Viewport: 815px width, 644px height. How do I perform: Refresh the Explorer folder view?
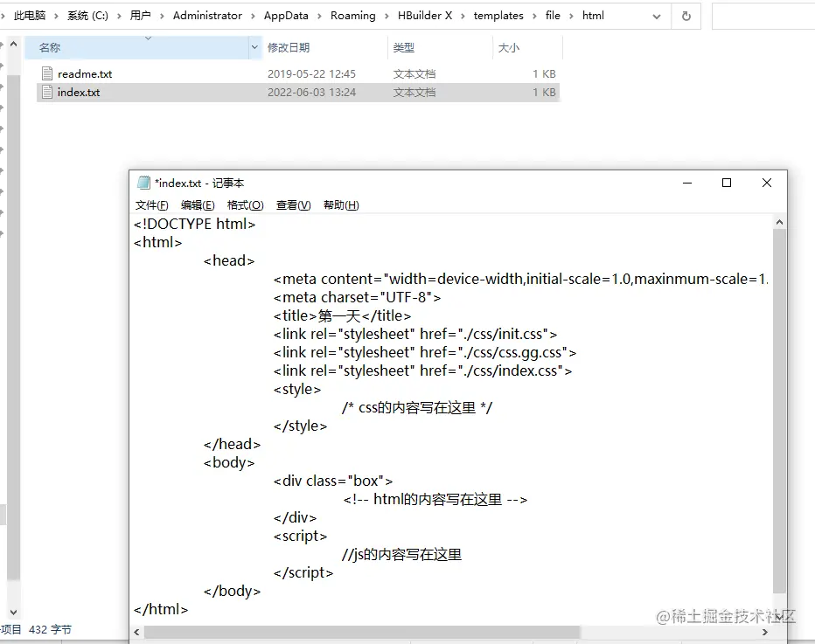click(x=686, y=16)
